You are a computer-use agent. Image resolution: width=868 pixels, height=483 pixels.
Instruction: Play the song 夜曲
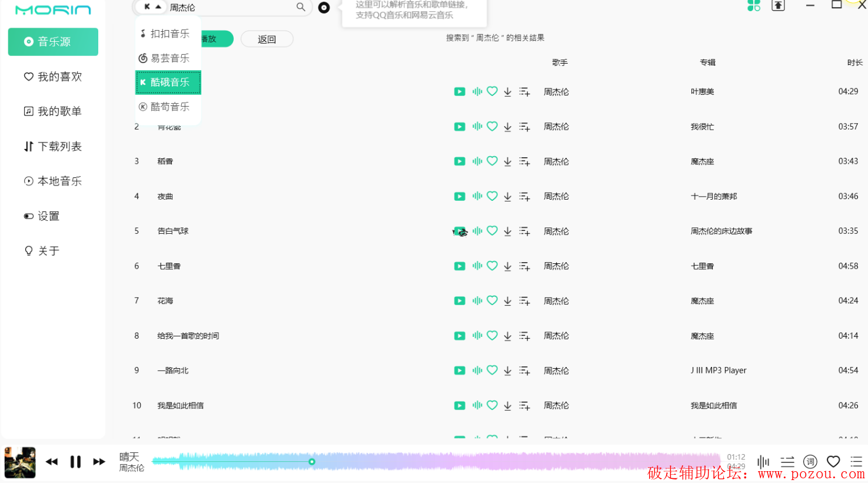460,196
